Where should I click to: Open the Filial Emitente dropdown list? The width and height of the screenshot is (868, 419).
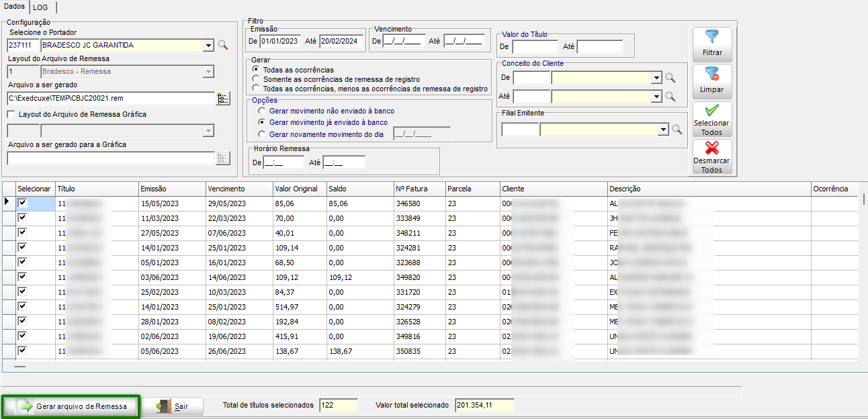point(664,130)
